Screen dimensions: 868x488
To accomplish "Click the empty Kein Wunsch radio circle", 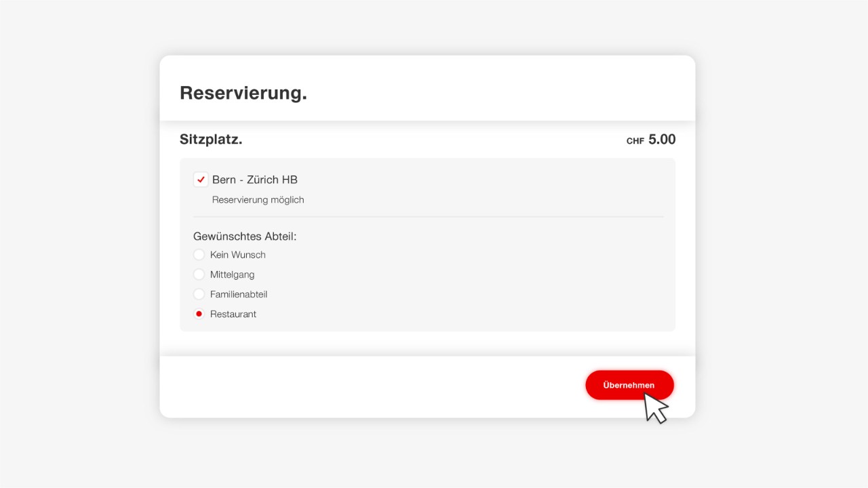I will click(x=199, y=255).
